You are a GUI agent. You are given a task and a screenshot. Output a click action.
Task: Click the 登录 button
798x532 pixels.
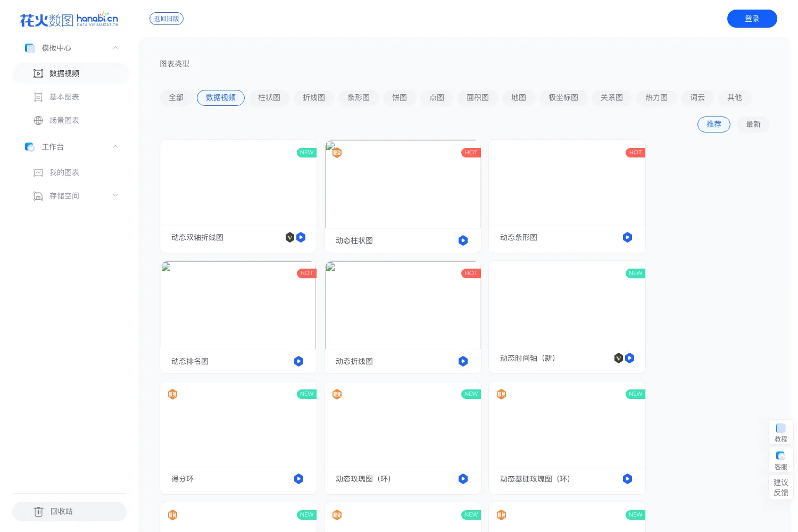(x=752, y=19)
